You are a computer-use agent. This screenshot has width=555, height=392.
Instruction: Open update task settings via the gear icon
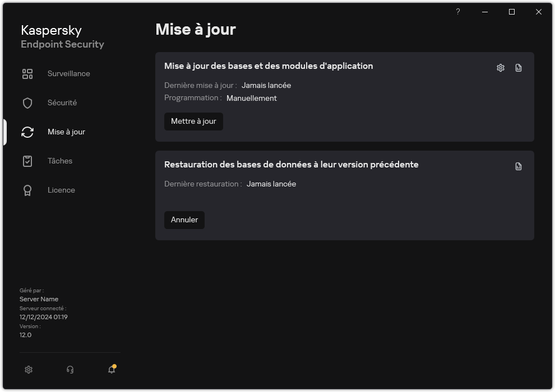point(499,67)
